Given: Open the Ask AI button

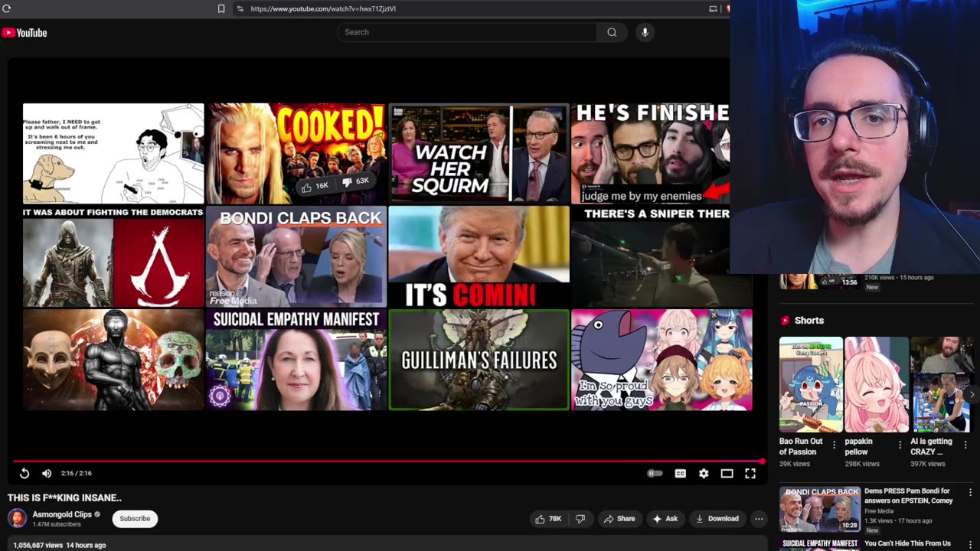Looking at the screenshot, I should (x=665, y=518).
